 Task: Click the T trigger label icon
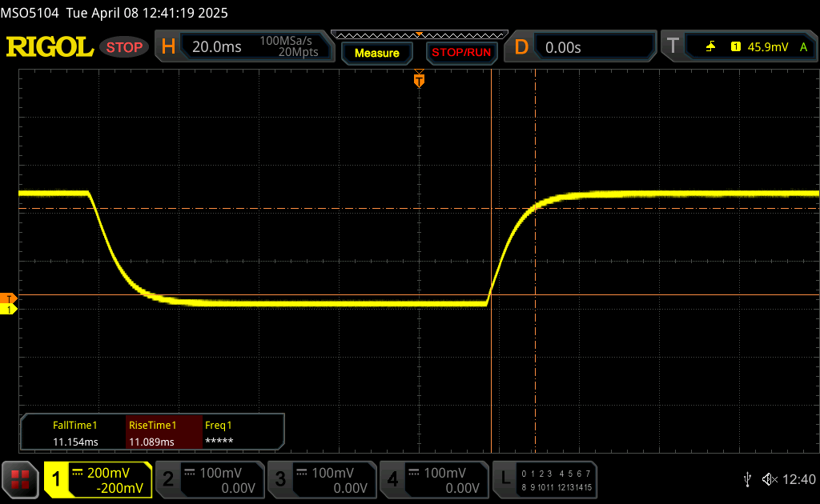click(673, 47)
